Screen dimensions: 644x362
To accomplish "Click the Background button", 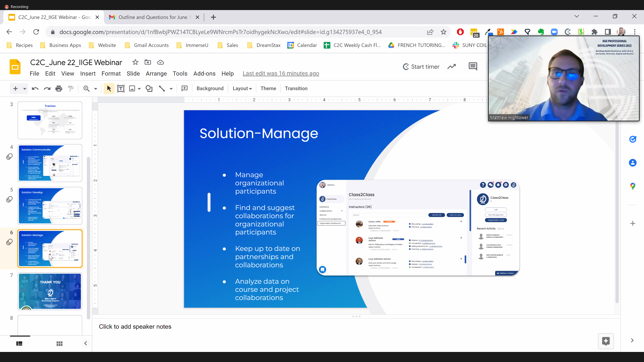I will pyautogui.click(x=210, y=88).
